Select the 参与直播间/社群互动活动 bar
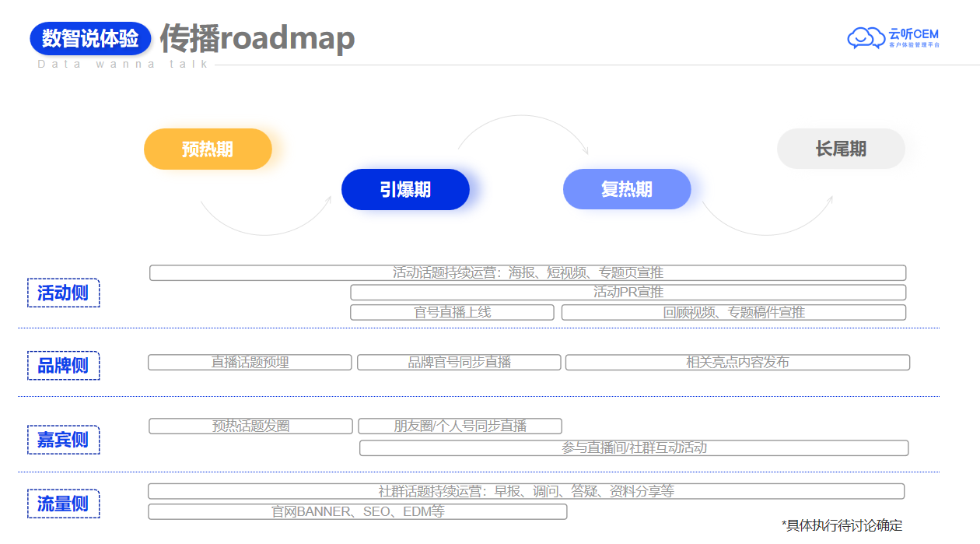The width and height of the screenshot is (980, 544). pos(634,448)
